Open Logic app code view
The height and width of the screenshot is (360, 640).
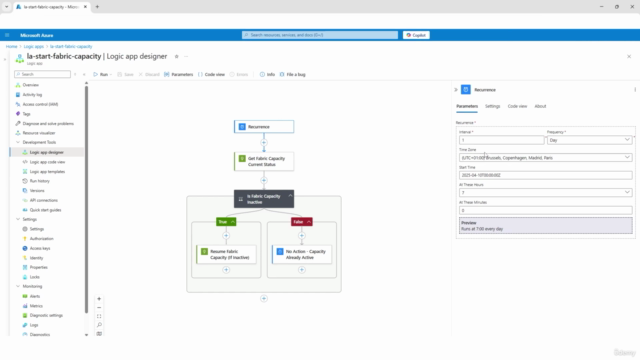coord(47,162)
